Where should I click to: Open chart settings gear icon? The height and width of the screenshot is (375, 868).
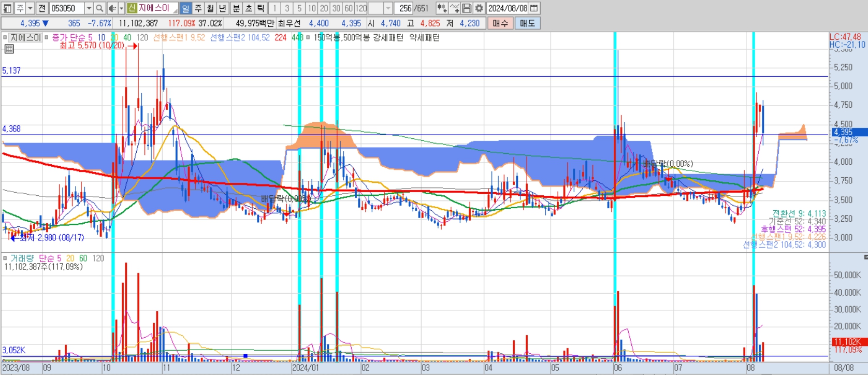[x=479, y=8]
